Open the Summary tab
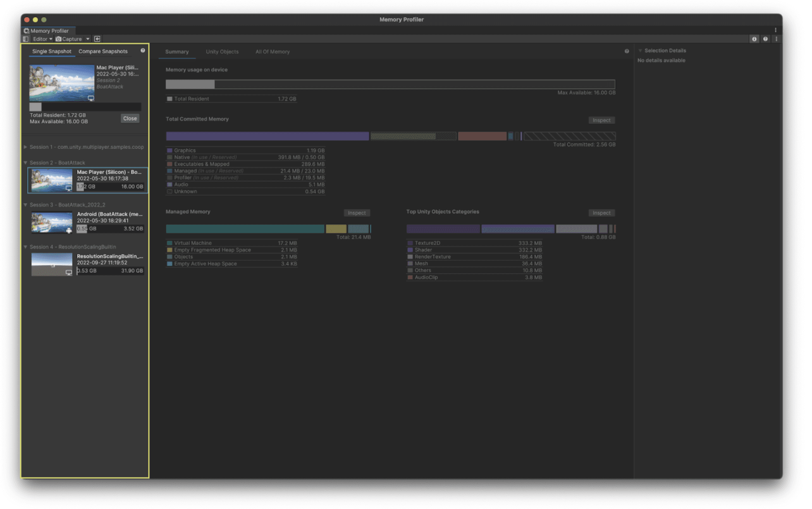The height and width of the screenshot is (509, 812). click(177, 52)
